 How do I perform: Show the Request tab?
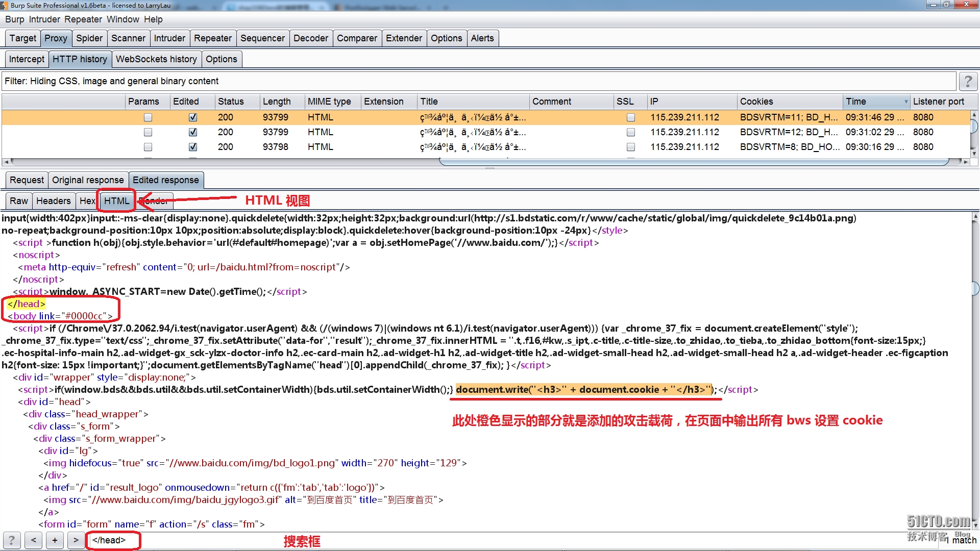click(x=27, y=180)
